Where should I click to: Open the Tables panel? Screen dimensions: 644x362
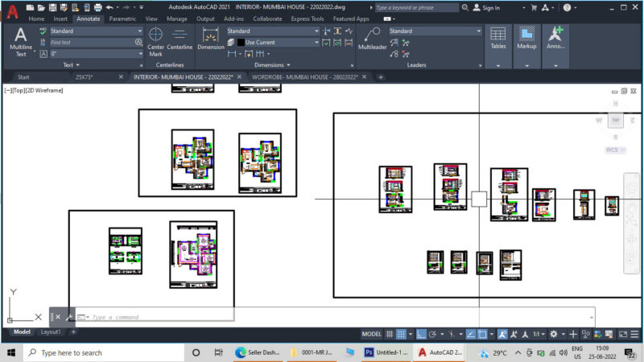(498, 46)
